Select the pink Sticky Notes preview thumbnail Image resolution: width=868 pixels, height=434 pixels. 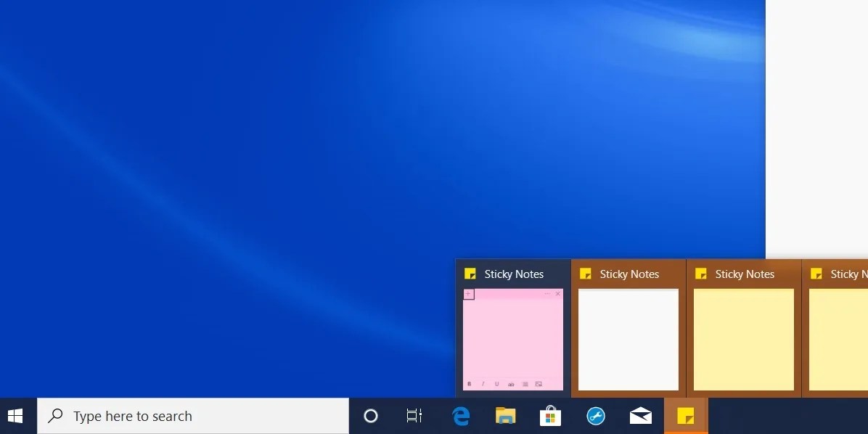tap(512, 340)
